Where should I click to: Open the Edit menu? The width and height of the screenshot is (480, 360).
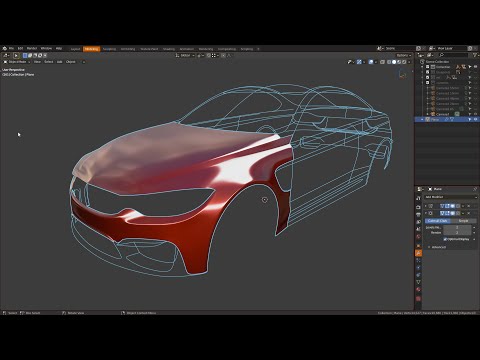[x=20, y=49]
